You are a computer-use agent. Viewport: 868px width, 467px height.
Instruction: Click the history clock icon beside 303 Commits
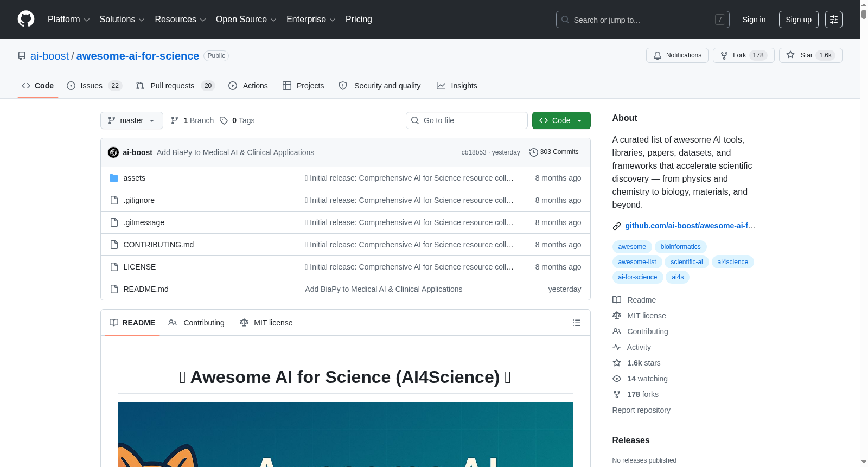coord(533,152)
